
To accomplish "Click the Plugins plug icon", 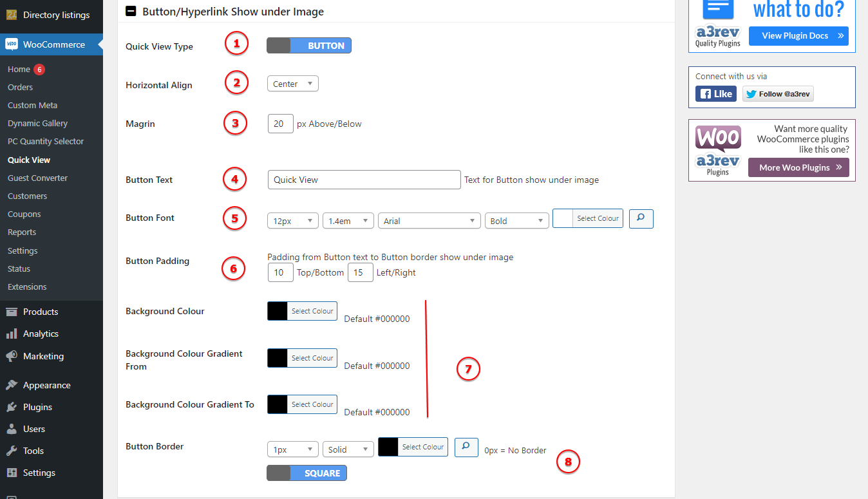I will tap(12, 407).
